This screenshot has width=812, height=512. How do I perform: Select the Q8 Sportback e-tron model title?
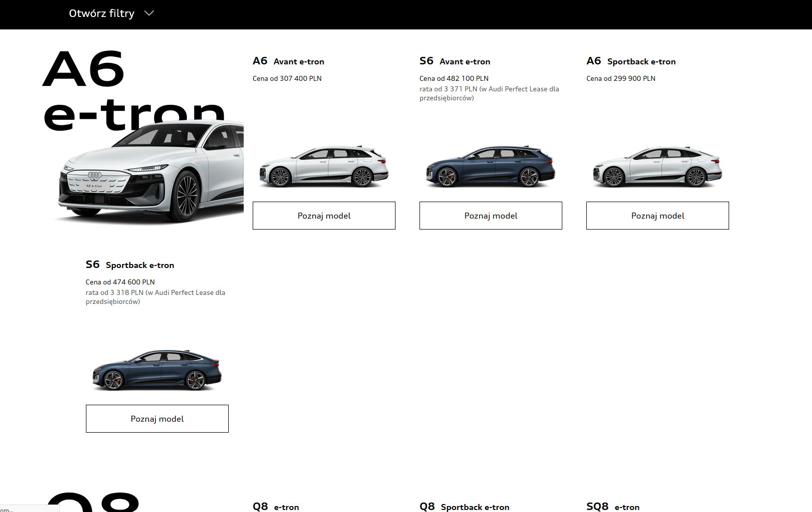(x=464, y=507)
